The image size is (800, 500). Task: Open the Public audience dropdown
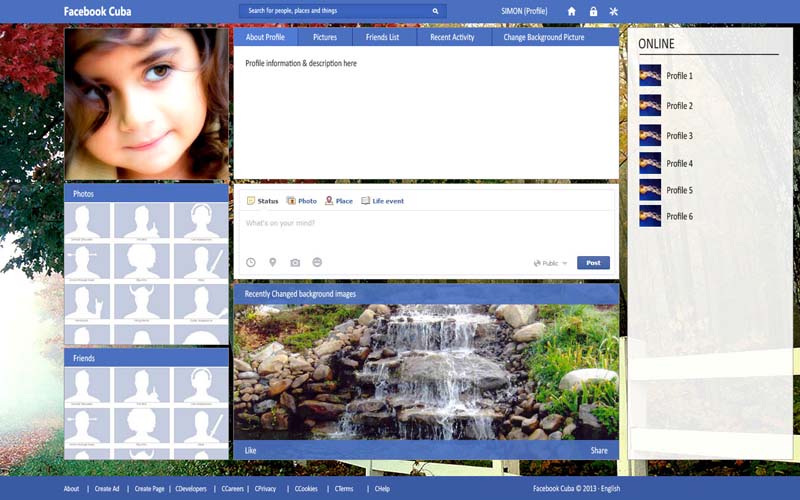[x=551, y=263]
